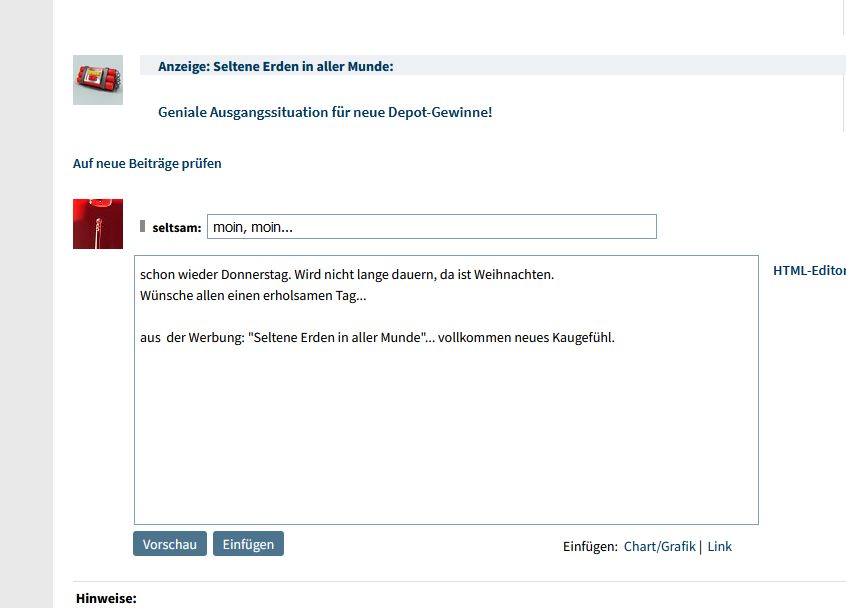Click the 'Hinweise:' heading below the editor
This screenshot has width=846, height=608.
point(106,598)
